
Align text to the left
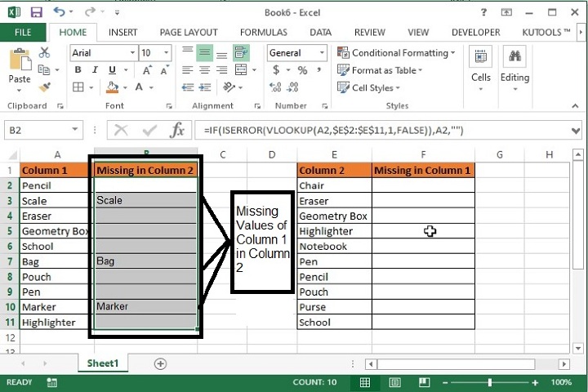[x=188, y=69]
